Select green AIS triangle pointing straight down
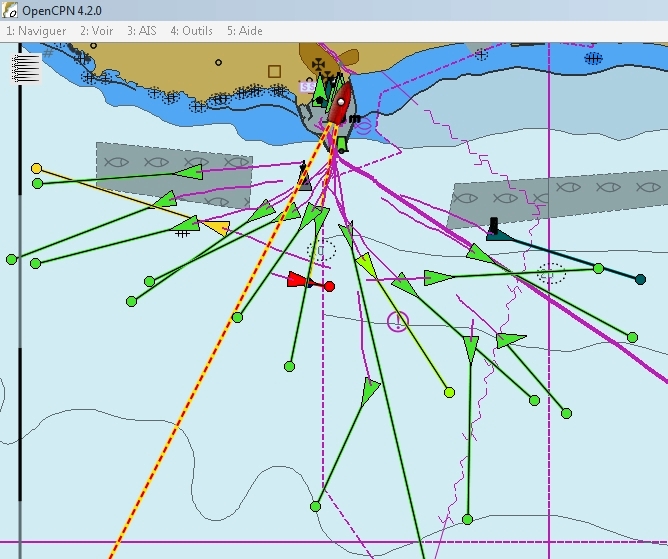Viewport: 668px width, 559px height. coord(470,349)
